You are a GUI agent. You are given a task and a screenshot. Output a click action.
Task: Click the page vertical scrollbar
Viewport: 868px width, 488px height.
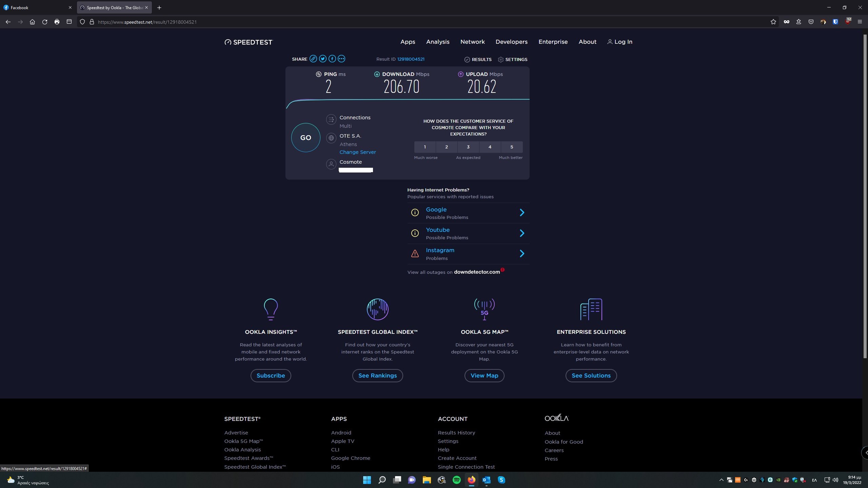click(865, 197)
